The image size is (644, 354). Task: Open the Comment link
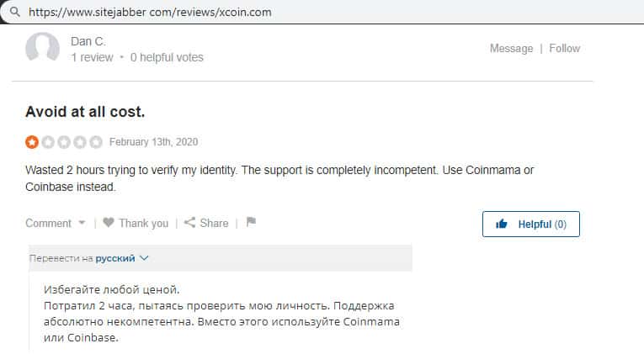(x=49, y=224)
